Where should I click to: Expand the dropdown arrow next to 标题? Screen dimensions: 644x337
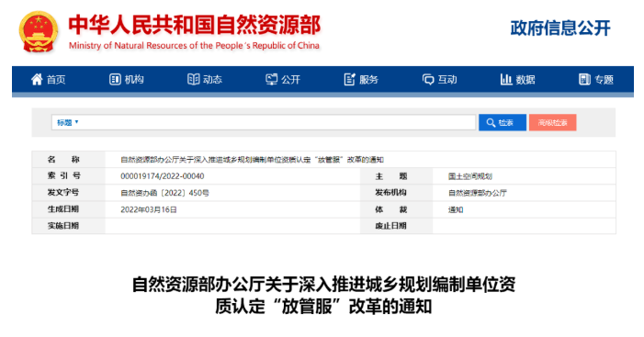tap(76, 122)
